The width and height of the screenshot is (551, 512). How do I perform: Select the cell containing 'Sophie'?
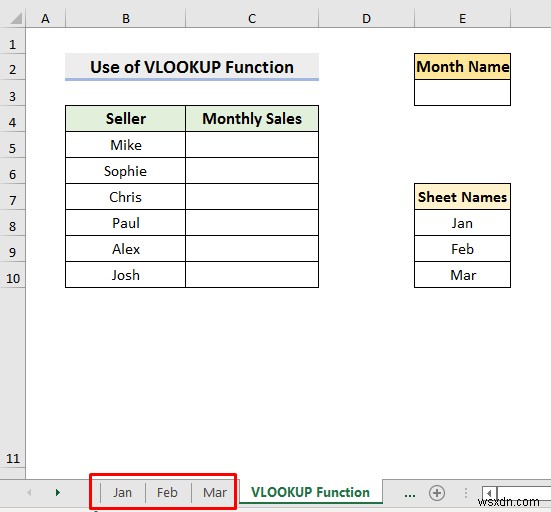(x=125, y=171)
